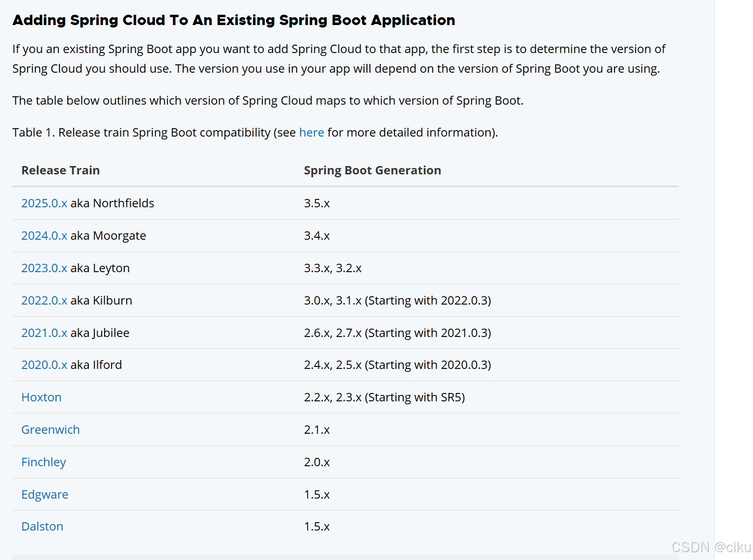
Task: Click the 'Spring Boot Generation' column header
Action: pyautogui.click(x=372, y=170)
